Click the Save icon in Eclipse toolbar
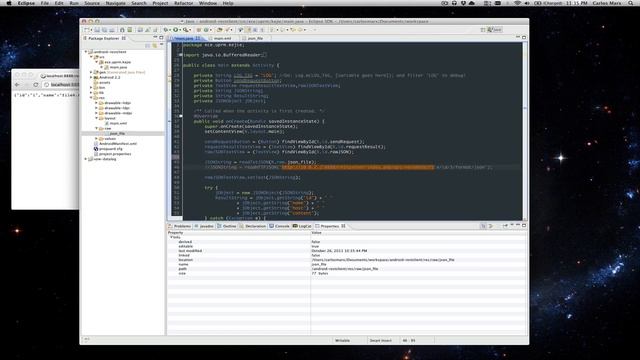Image resolution: width=640 pixels, height=360 pixels. (97, 30)
